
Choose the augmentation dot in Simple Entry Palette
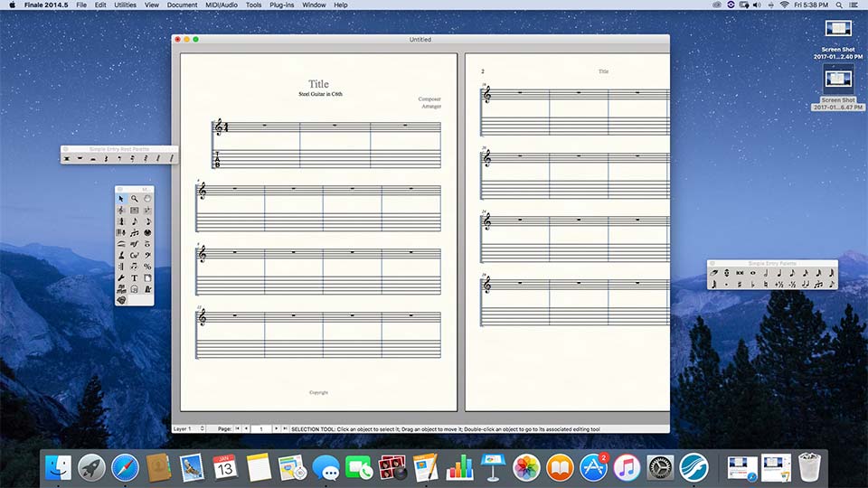(726, 285)
